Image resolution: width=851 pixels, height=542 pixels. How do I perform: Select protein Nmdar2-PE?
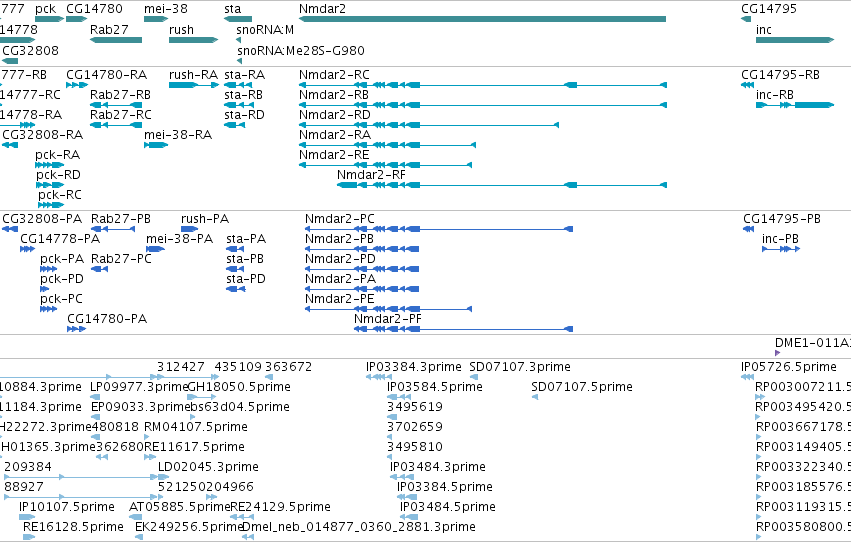(340, 299)
